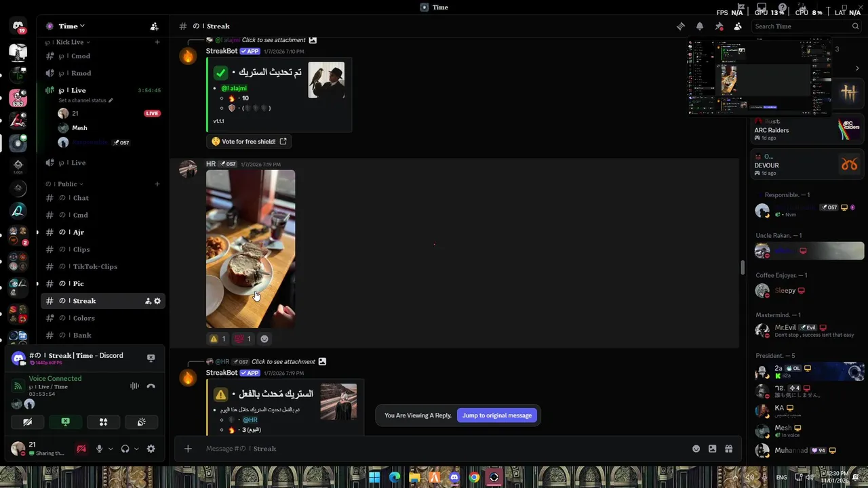Open Mr.Evil's member profile
Image resolution: width=868 pixels, height=488 pixels.
click(807, 331)
